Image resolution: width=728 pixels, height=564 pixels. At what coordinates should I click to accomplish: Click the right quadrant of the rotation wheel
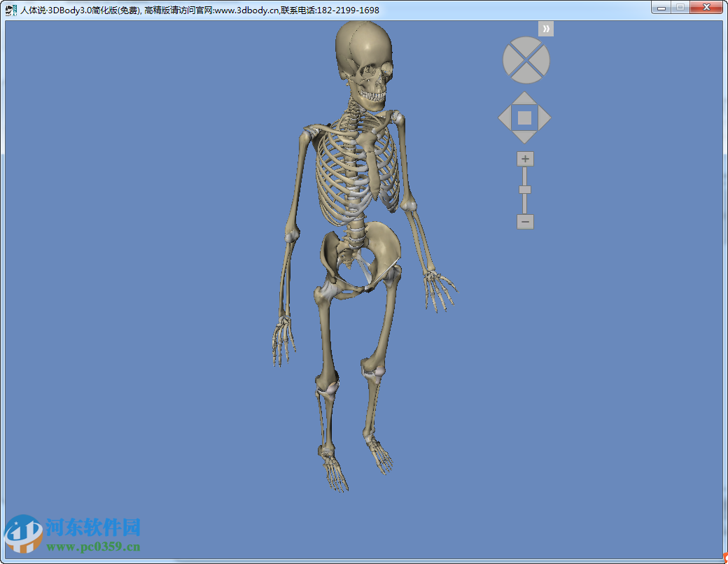pos(542,60)
